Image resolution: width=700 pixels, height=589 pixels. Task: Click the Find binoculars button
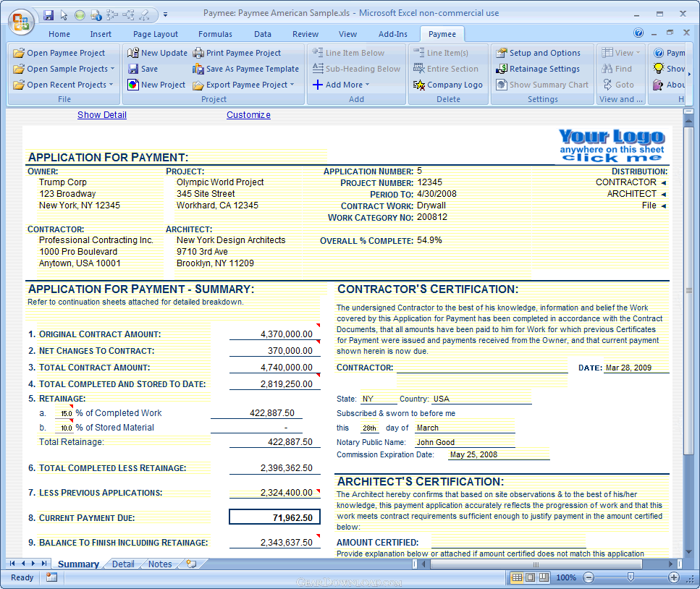pyautogui.click(x=617, y=69)
